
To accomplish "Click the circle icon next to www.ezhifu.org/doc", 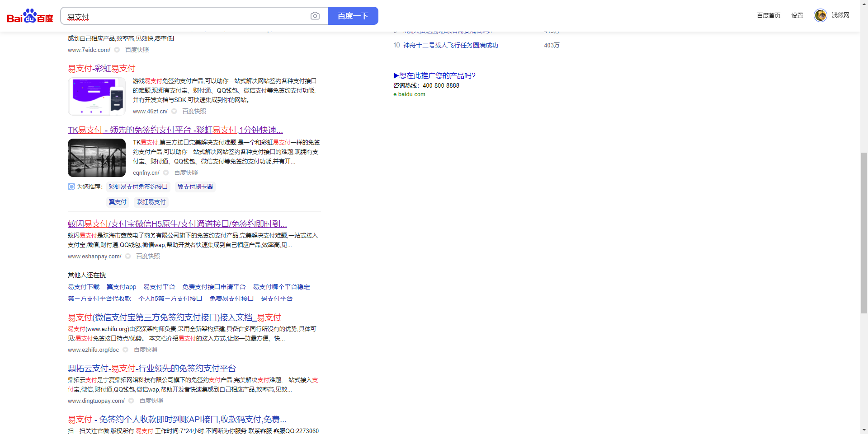I will pyautogui.click(x=126, y=350).
